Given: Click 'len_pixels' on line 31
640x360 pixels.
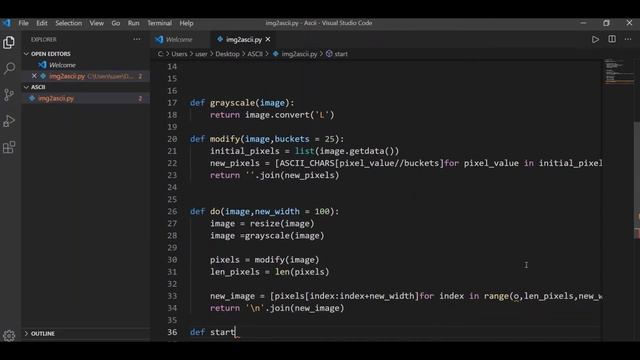Looking at the screenshot, I should point(235,272).
